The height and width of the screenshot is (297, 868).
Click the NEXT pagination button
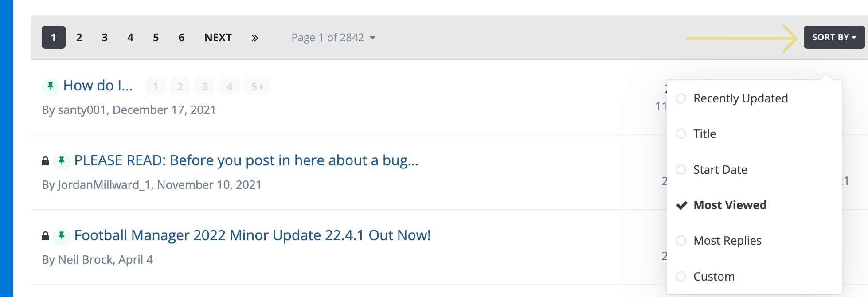(217, 37)
